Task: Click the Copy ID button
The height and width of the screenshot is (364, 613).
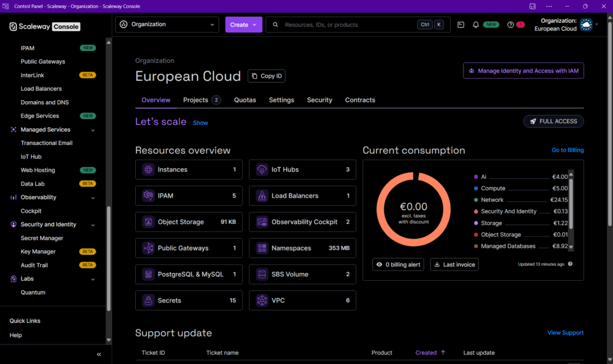Action: point(266,76)
